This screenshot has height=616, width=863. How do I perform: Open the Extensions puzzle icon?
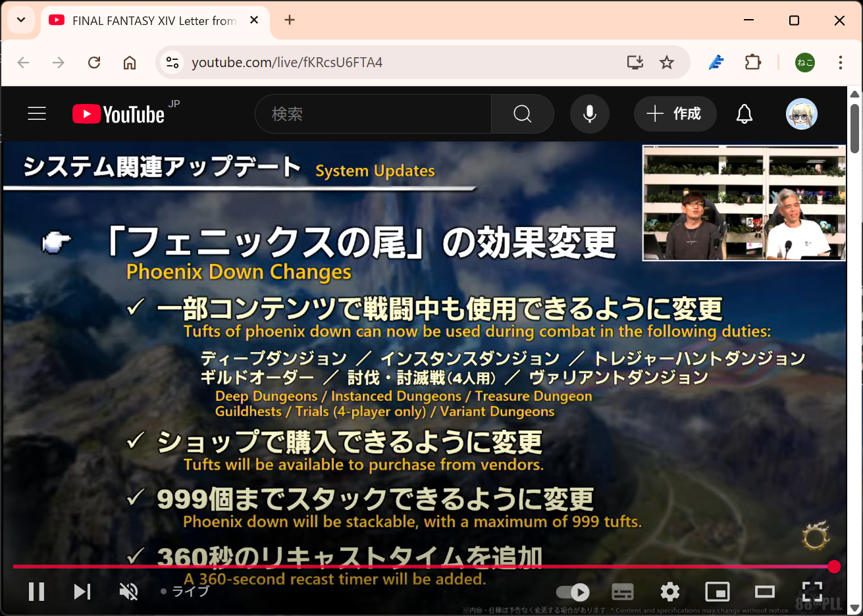point(752,63)
